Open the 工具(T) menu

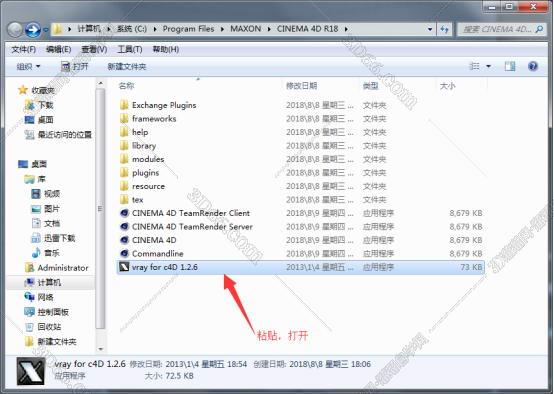click(130, 49)
